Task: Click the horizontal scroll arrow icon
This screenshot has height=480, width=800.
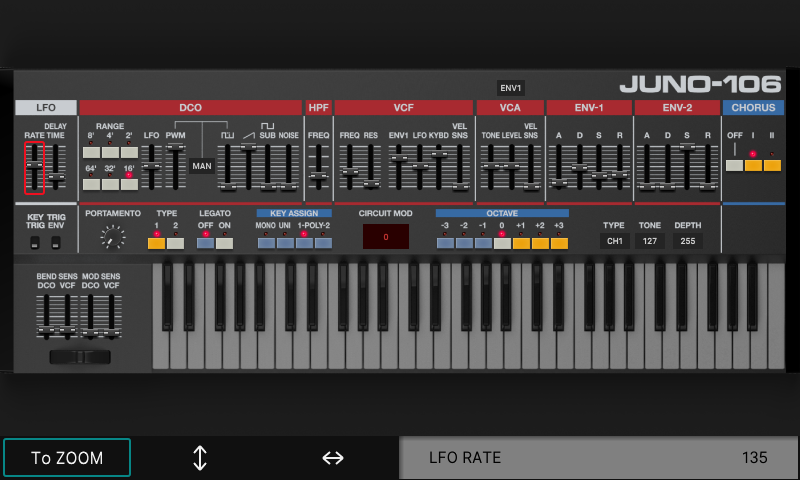Action: tap(333, 458)
